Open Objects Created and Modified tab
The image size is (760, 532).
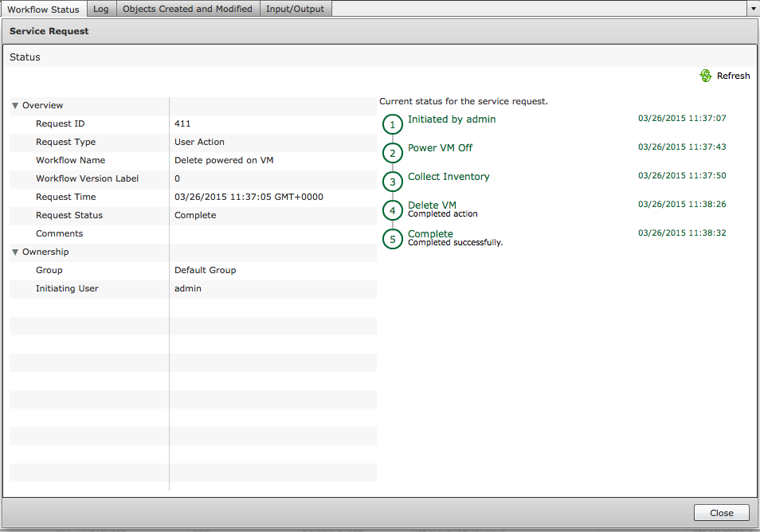tap(187, 10)
